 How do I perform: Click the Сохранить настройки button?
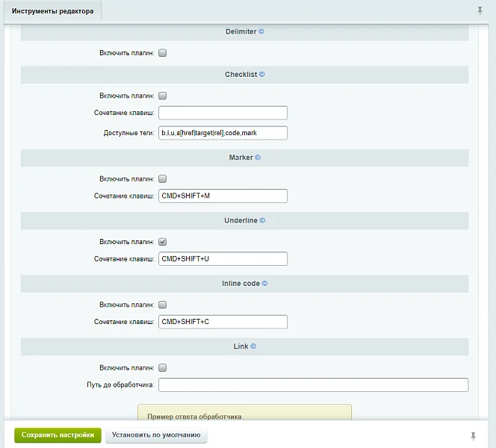58,435
